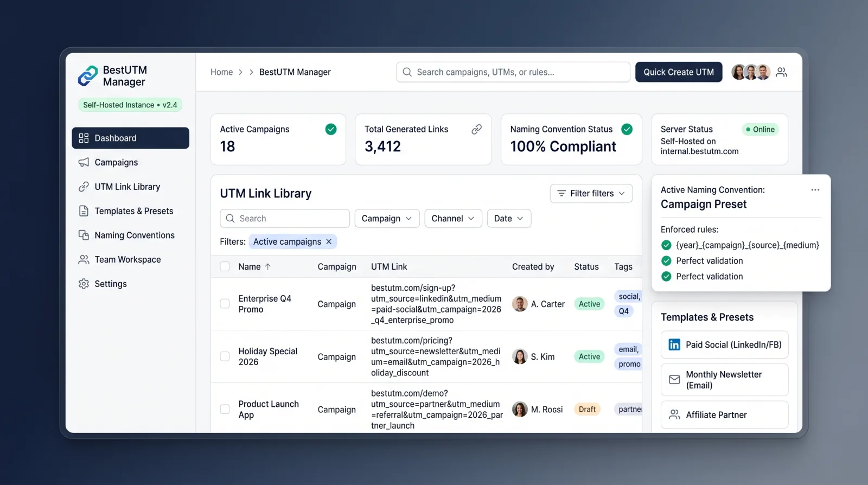Select the Affiliate Partner preset
The height and width of the screenshot is (485, 868).
click(x=724, y=415)
